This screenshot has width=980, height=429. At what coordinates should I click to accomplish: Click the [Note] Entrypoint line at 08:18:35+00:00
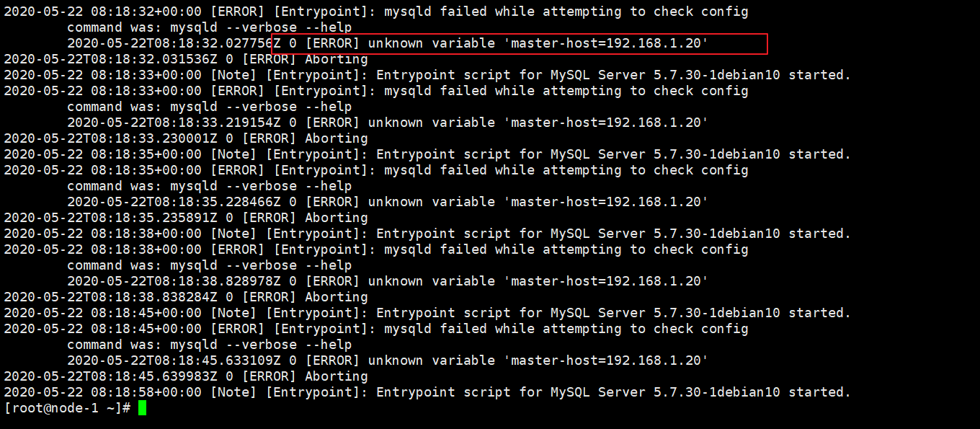coord(427,154)
